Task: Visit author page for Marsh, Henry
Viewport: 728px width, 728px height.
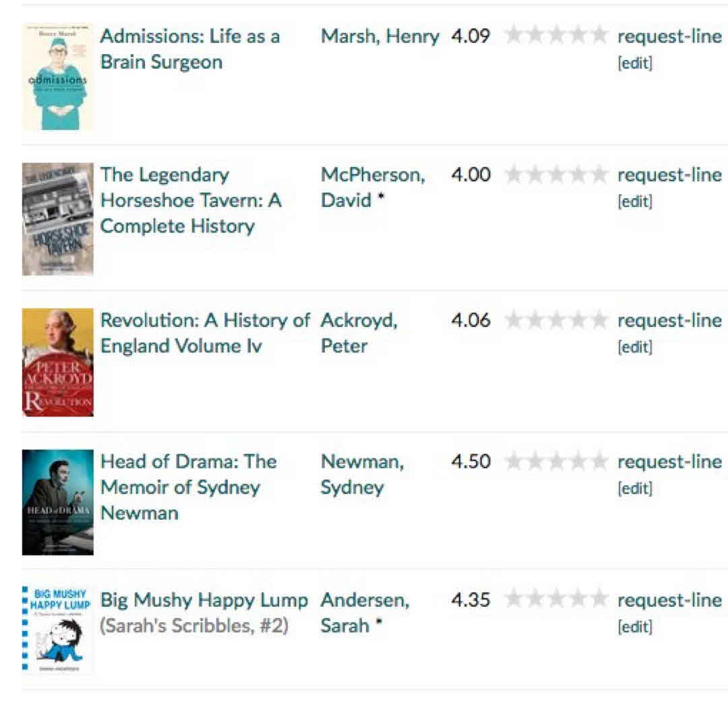Action: click(380, 36)
